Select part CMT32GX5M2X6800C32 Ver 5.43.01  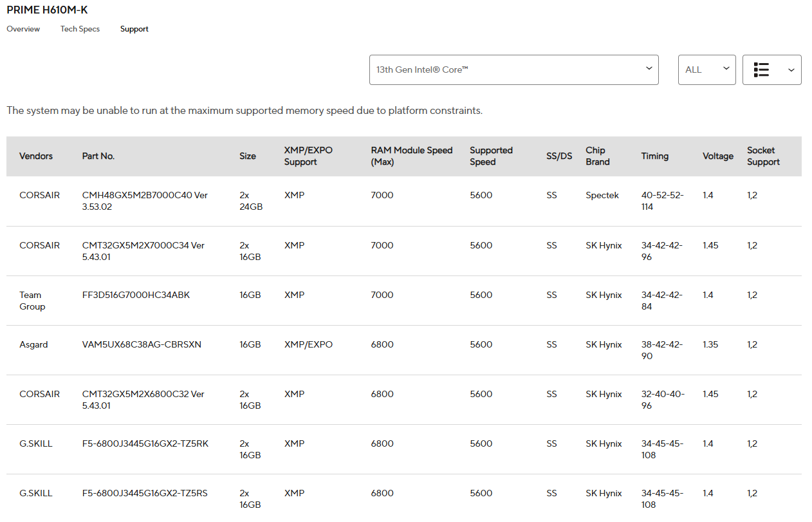pyautogui.click(x=143, y=400)
